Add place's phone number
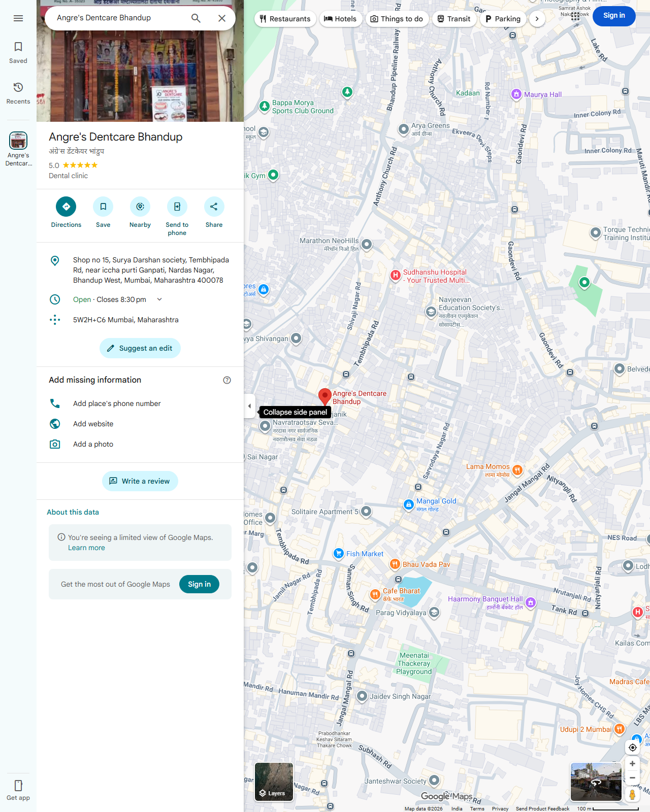The width and height of the screenshot is (650, 812). coord(140,403)
